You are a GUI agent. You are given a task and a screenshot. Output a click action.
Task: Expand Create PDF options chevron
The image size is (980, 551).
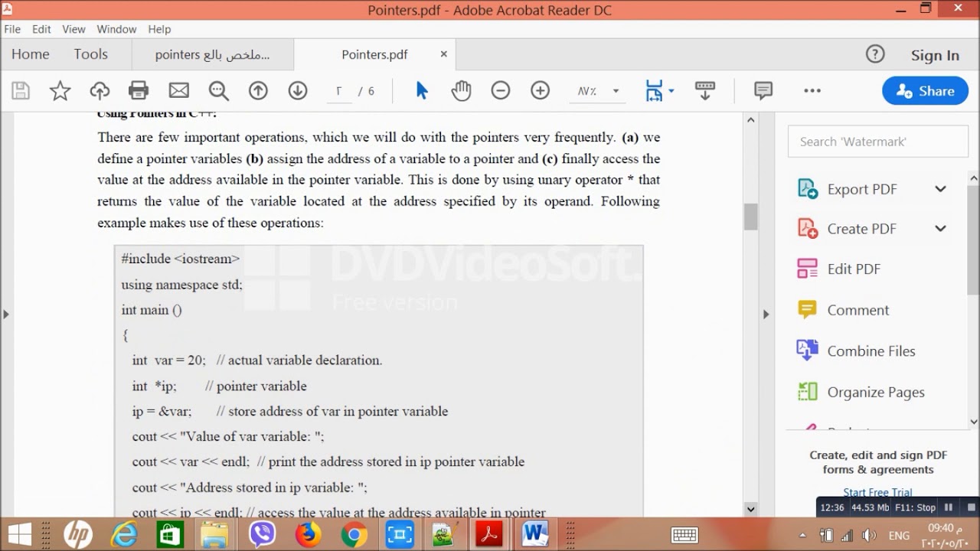coord(940,228)
